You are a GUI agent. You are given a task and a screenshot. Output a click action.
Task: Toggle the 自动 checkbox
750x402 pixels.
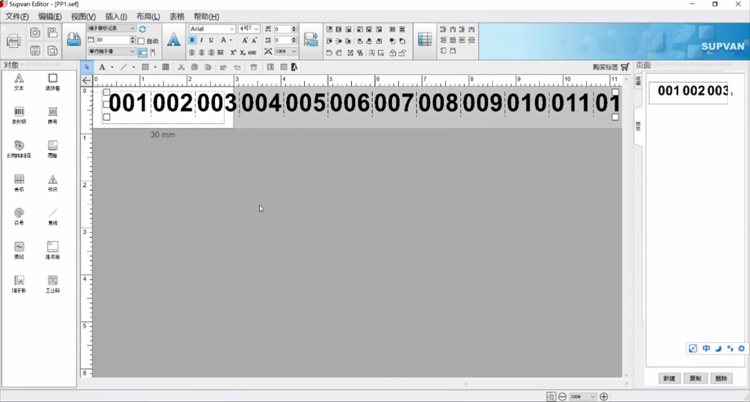pyautogui.click(x=141, y=41)
